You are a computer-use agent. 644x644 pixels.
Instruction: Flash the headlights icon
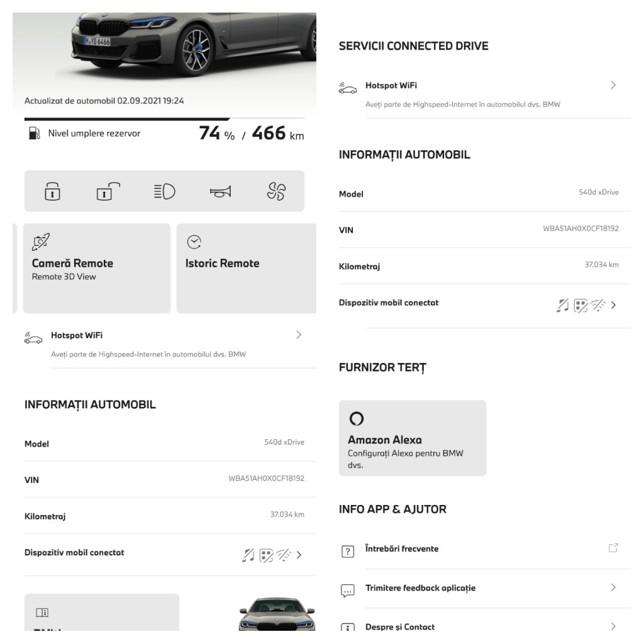coord(164,191)
